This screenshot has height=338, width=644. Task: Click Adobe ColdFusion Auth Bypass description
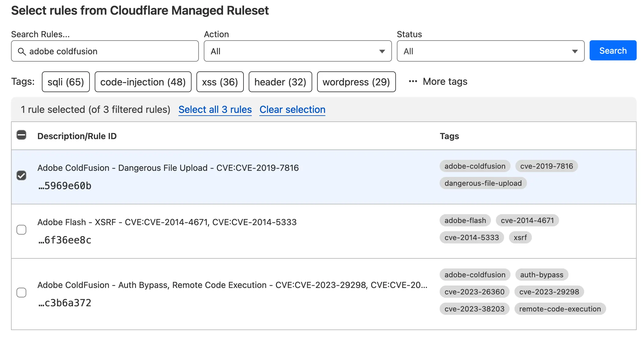232,285
